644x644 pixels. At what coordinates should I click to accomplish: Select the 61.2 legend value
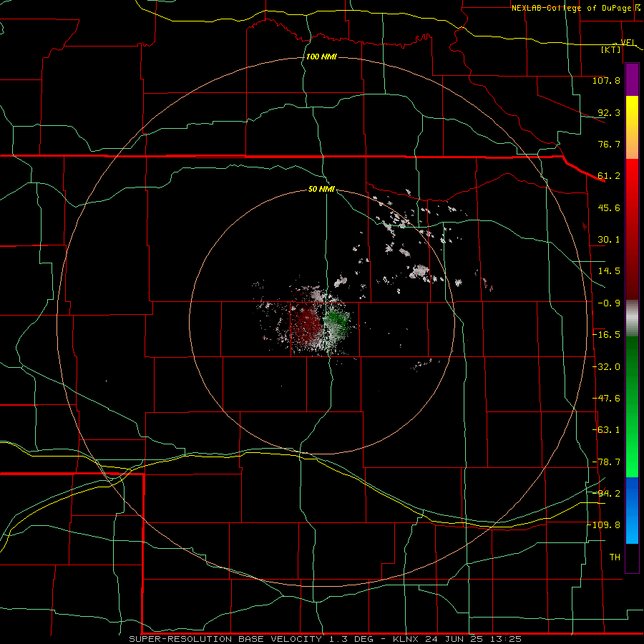pos(609,176)
